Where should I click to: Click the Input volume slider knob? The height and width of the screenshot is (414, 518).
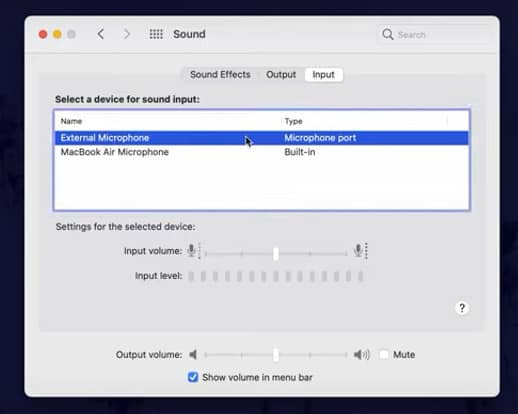pos(276,254)
